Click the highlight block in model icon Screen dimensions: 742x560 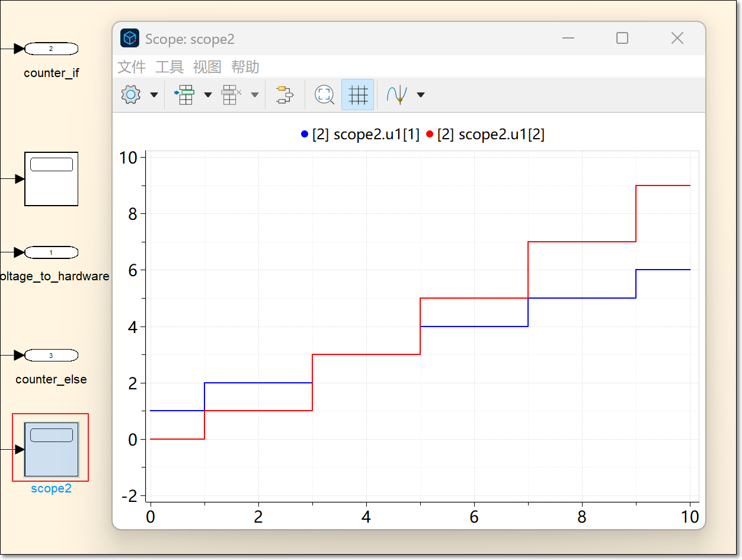[x=285, y=95]
